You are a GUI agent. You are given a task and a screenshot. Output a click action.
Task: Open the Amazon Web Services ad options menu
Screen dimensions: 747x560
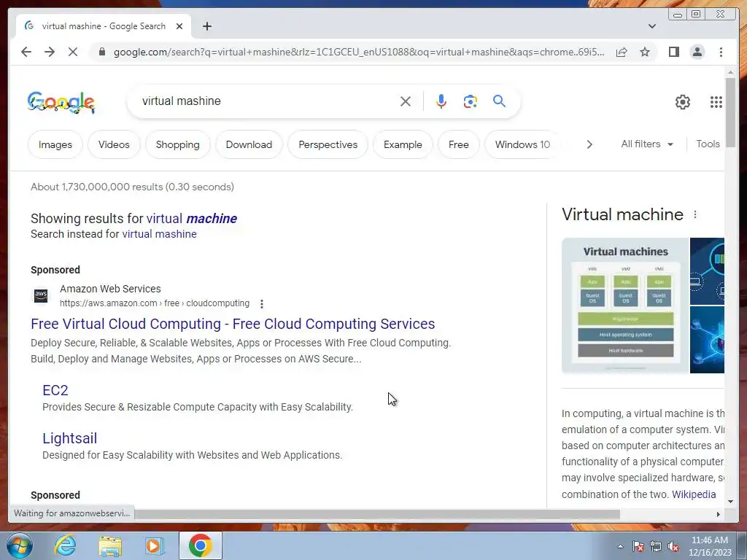point(262,304)
